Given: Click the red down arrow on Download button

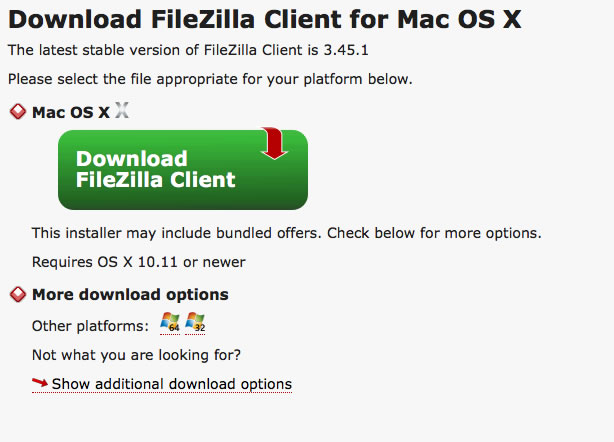Looking at the screenshot, I should point(274,142).
